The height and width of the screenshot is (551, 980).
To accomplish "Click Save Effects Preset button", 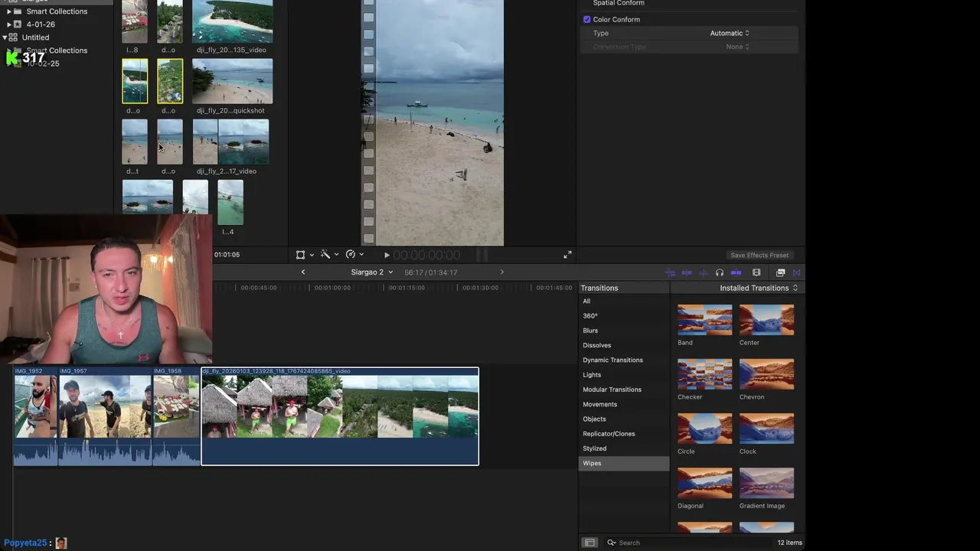I will pos(759,256).
